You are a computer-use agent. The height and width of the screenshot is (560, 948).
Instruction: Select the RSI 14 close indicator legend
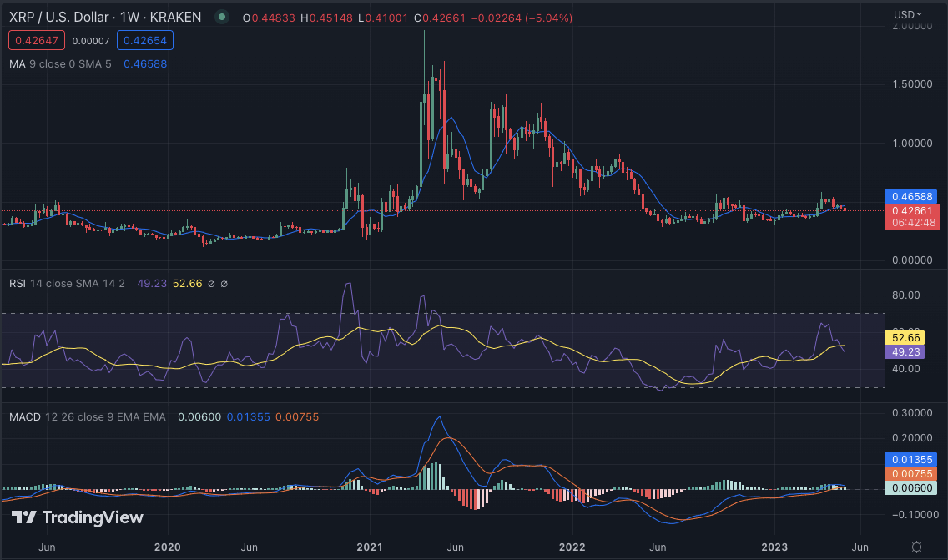(67, 284)
